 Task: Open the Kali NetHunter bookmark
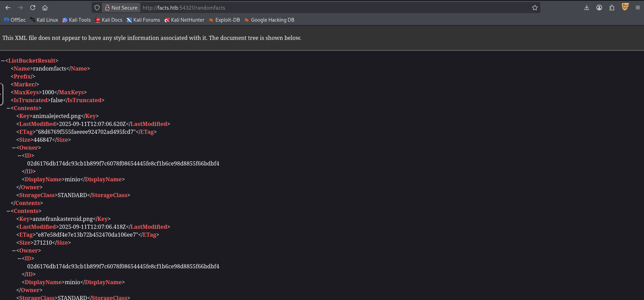[184, 20]
